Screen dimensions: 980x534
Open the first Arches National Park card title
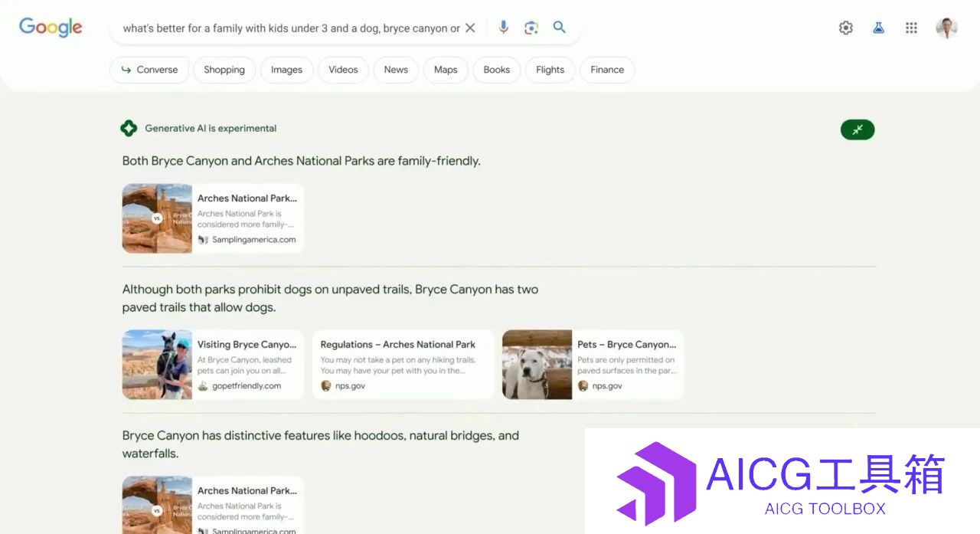pos(247,198)
